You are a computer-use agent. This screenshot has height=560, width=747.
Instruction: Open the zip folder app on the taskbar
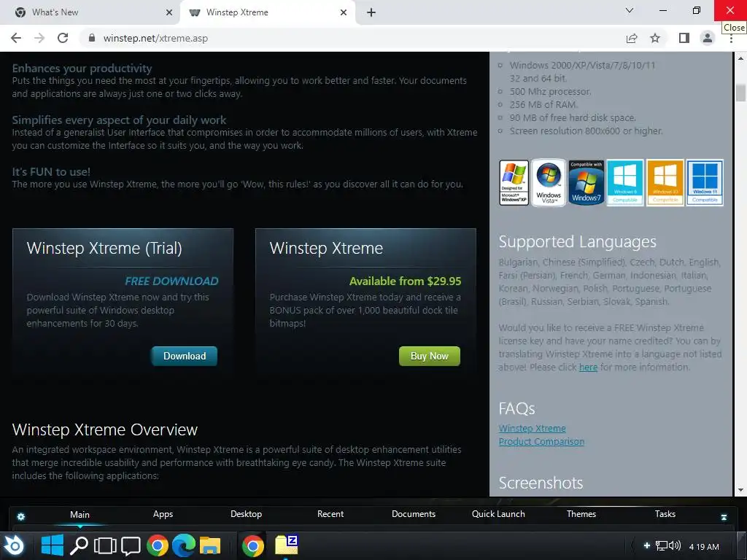point(287,545)
